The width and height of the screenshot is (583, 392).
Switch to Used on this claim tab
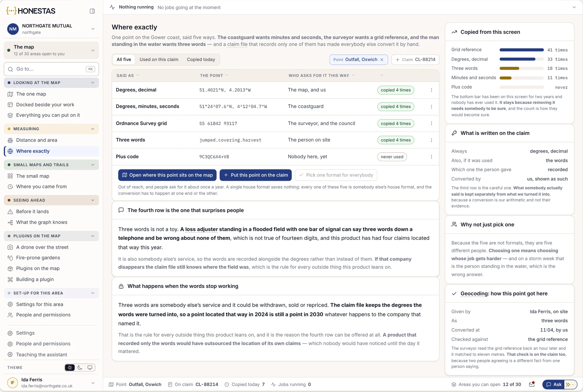click(x=159, y=60)
